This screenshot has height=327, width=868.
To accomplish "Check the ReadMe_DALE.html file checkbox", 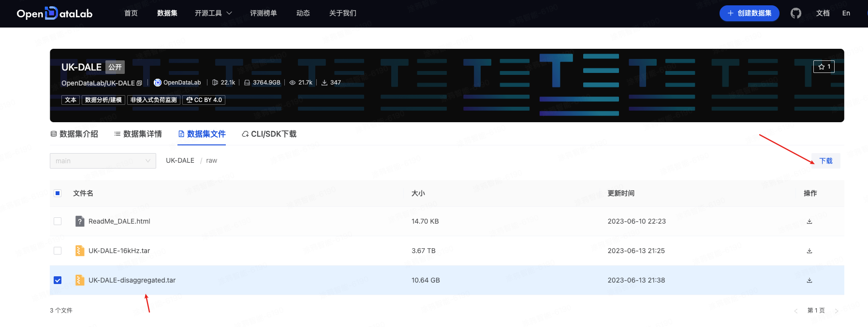I will point(58,221).
